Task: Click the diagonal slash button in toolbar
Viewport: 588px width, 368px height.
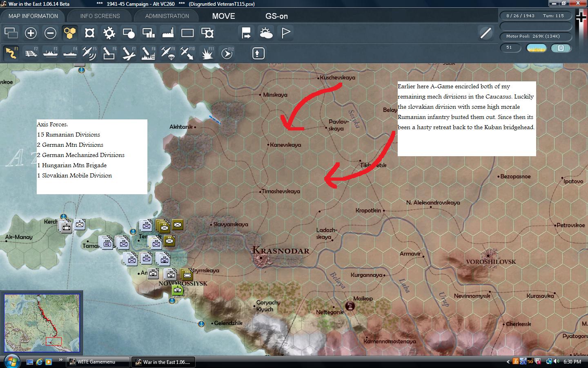Action: pos(486,33)
